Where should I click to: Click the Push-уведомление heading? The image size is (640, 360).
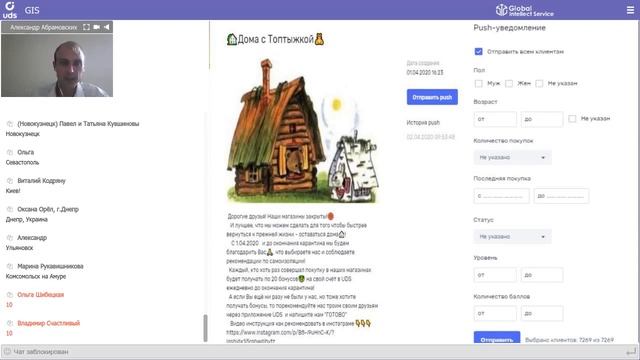tap(509, 28)
